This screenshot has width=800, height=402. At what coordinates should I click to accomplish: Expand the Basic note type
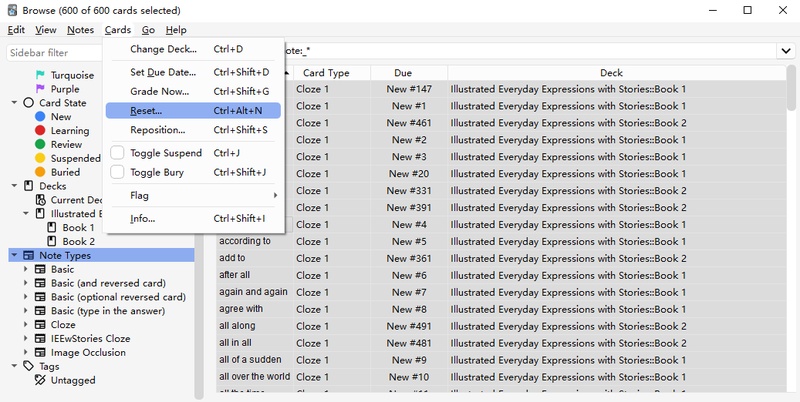pyautogui.click(x=26, y=269)
